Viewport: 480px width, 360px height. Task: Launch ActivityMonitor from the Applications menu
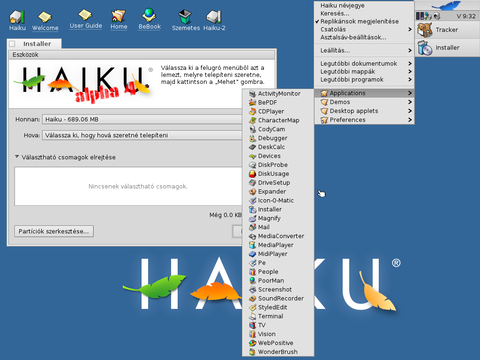(278, 94)
